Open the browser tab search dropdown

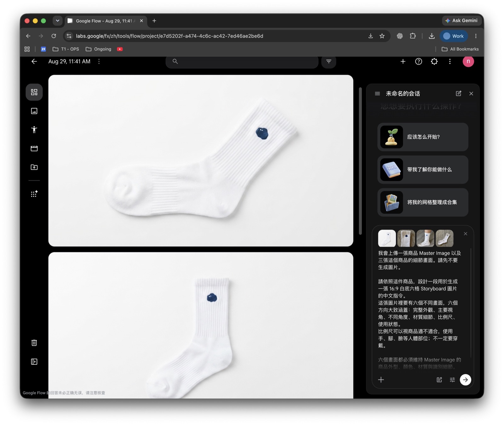pos(57,21)
